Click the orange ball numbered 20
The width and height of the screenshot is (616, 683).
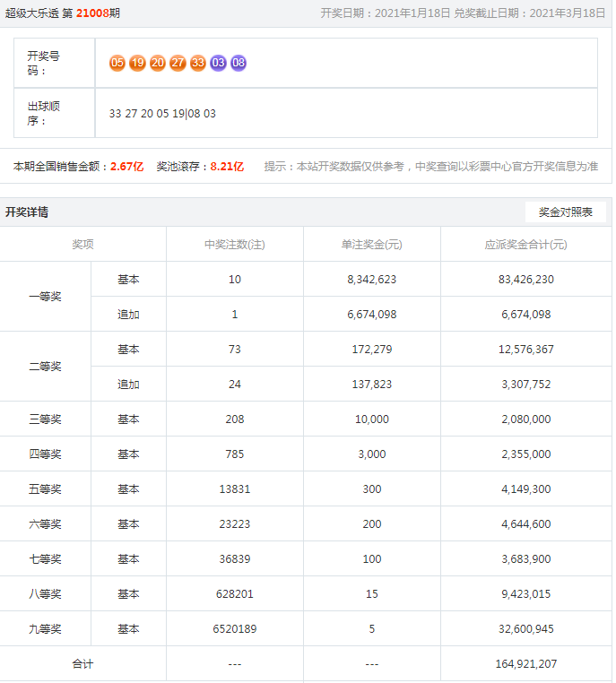158,63
